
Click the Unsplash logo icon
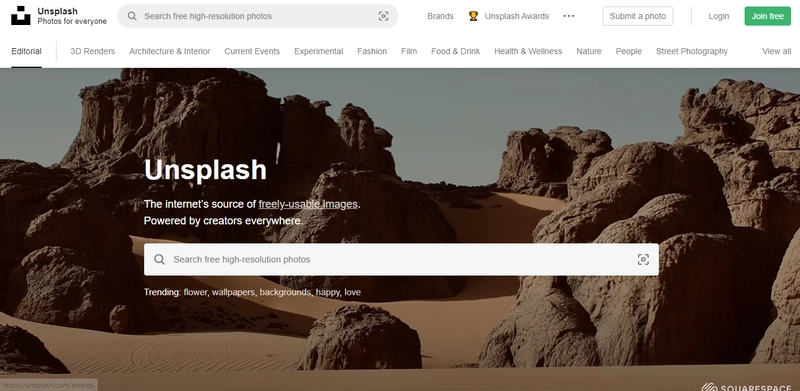tap(20, 16)
